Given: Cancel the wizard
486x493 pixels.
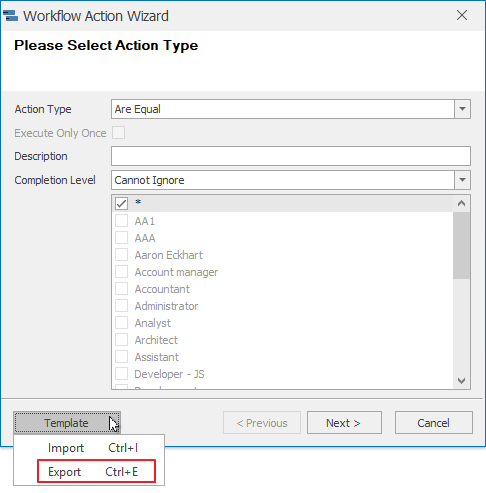Looking at the screenshot, I should coord(434,423).
